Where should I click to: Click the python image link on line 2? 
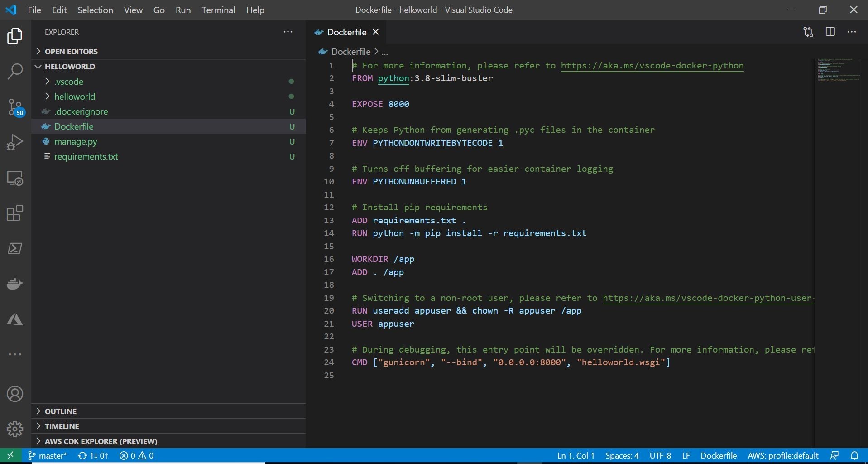[x=393, y=78]
